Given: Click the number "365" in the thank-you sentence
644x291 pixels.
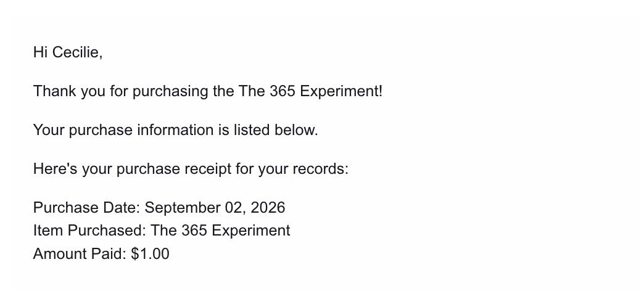Looking at the screenshot, I should tap(283, 91).
